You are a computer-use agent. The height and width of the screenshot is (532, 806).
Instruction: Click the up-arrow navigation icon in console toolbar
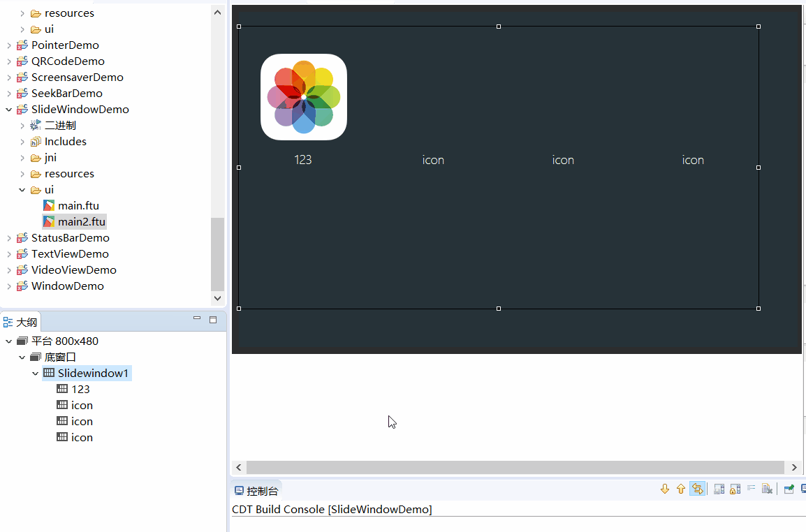[681, 489]
